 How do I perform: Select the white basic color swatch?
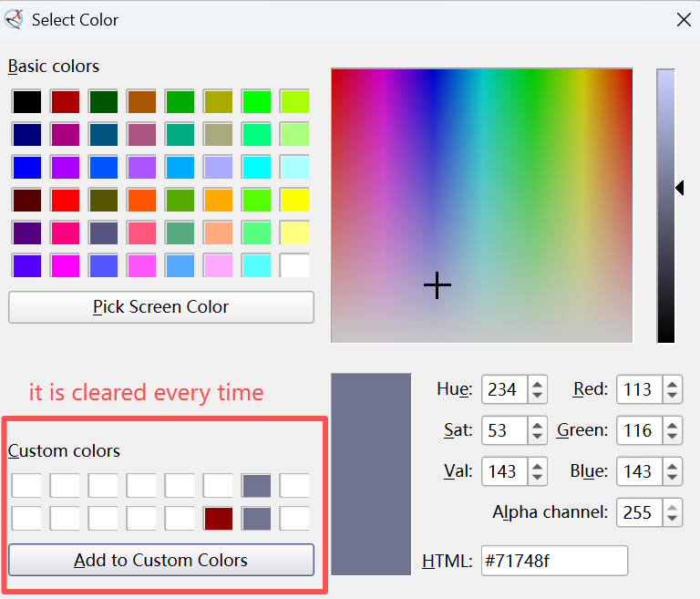click(294, 265)
